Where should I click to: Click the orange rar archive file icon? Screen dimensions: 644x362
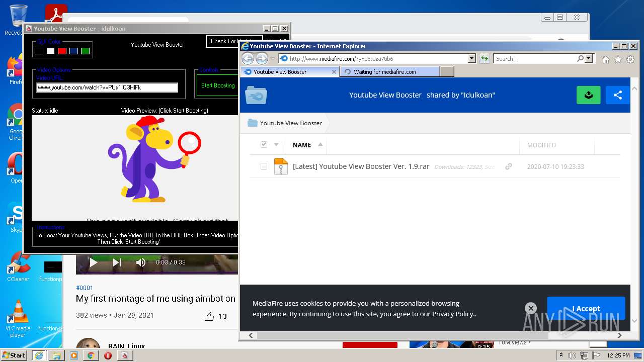(281, 166)
